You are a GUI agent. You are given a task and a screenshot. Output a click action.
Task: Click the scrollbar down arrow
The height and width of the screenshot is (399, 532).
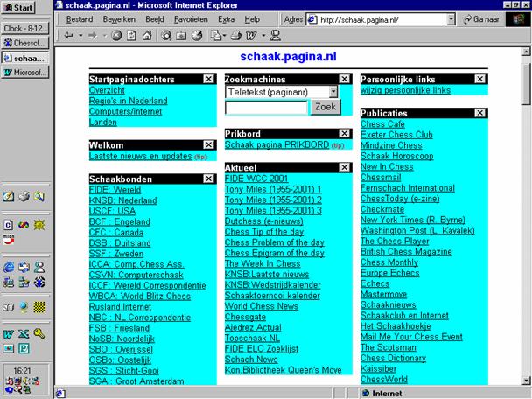pyautogui.click(x=526, y=381)
